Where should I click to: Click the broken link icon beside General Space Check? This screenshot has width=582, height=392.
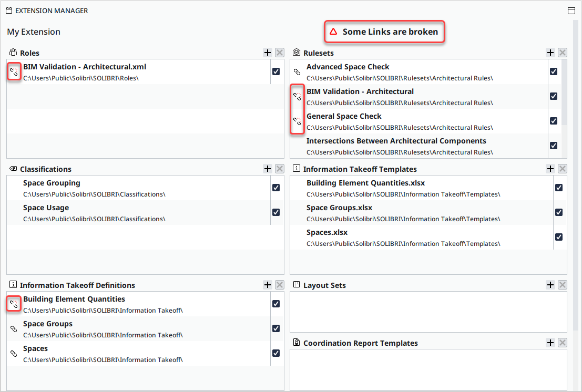(x=297, y=121)
